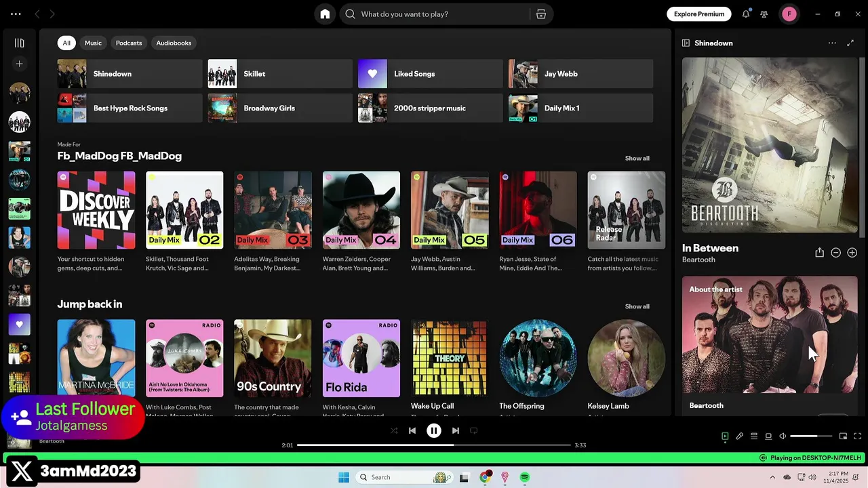Open Windows Start menu

344,477
